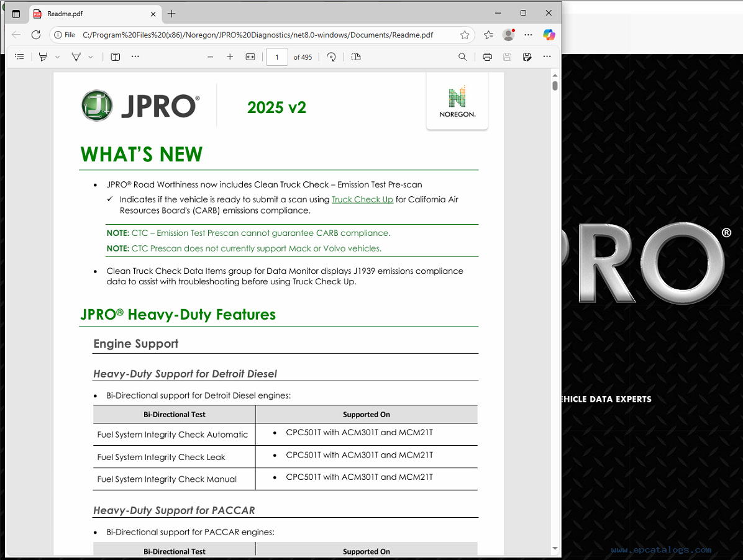Minimize the Edge browser window
Image resolution: width=743 pixels, height=560 pixels.
[x=498, y=13]
